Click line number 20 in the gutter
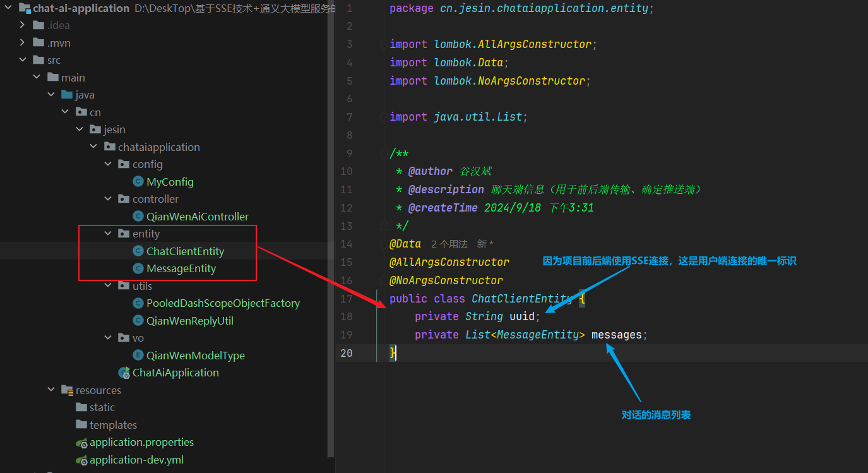868x473 pixels. tap(346, 353)
